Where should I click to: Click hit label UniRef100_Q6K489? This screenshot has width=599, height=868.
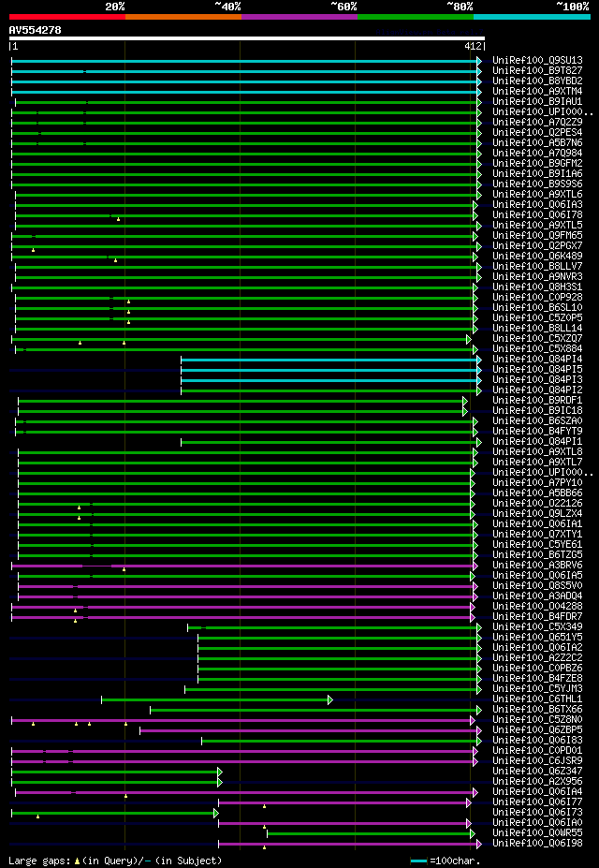pyautogui.click(x=537, y=257)
